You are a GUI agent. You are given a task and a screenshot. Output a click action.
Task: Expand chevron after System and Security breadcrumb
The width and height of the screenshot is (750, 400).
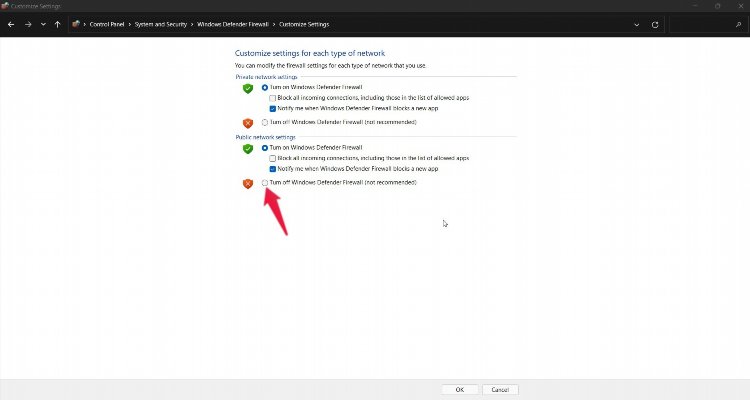click(x=192, y=24)
